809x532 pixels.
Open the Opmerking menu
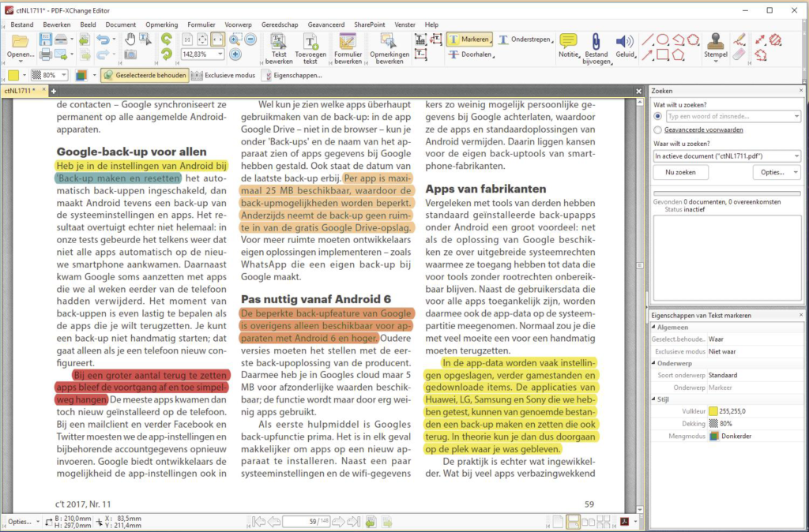coord(161,24)
